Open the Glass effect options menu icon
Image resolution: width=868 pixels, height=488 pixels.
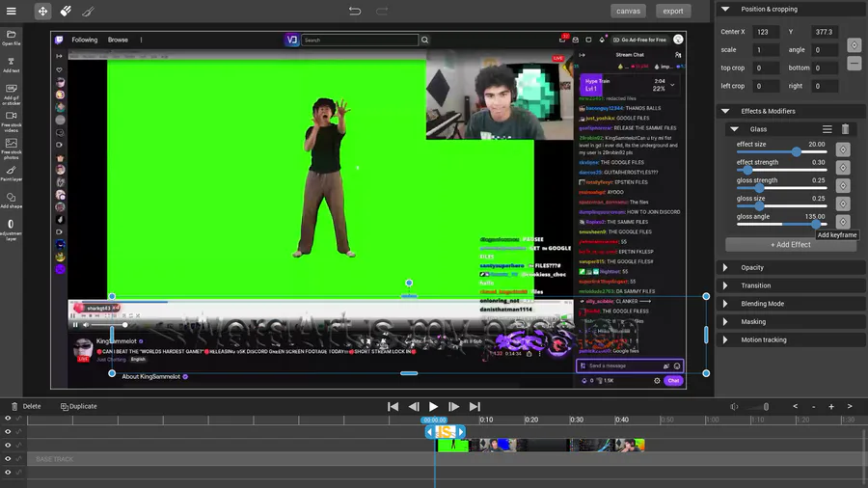click(827, 129)
